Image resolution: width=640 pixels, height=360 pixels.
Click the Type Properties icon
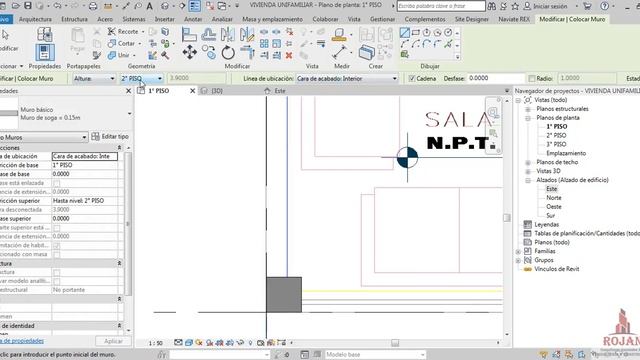pos(44,34)
